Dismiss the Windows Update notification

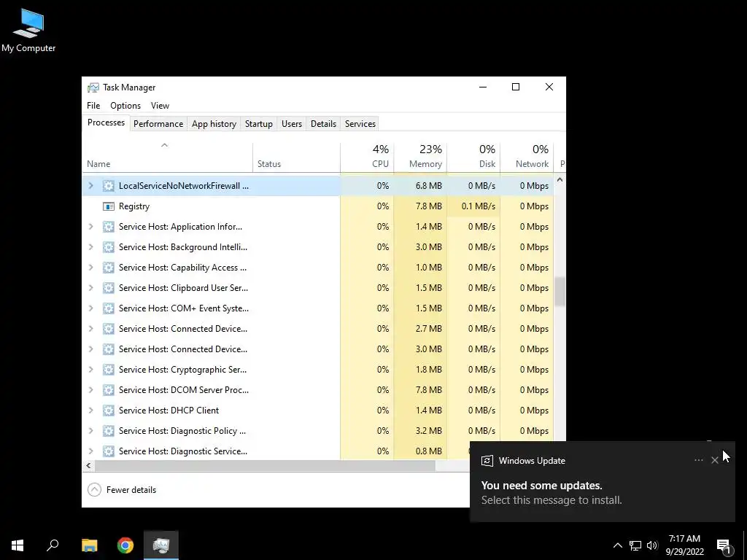[715, 460]
